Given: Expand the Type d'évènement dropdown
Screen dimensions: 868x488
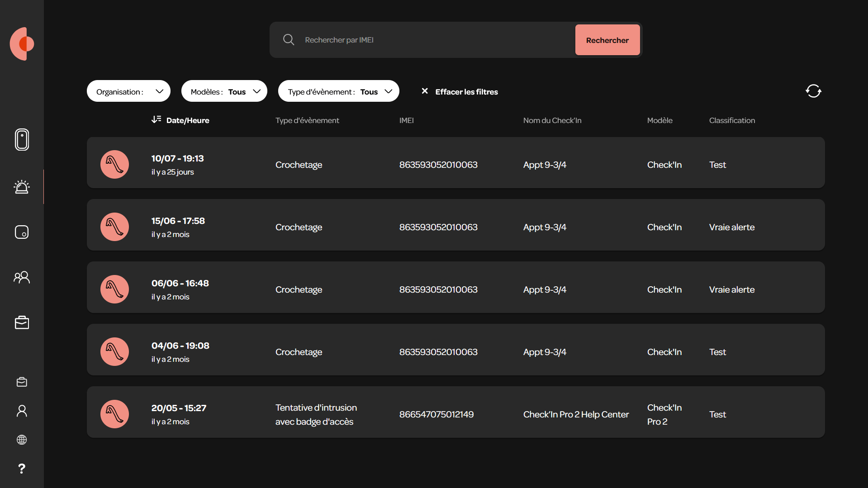Looking at the screenshot, I should tap(339, 91).
